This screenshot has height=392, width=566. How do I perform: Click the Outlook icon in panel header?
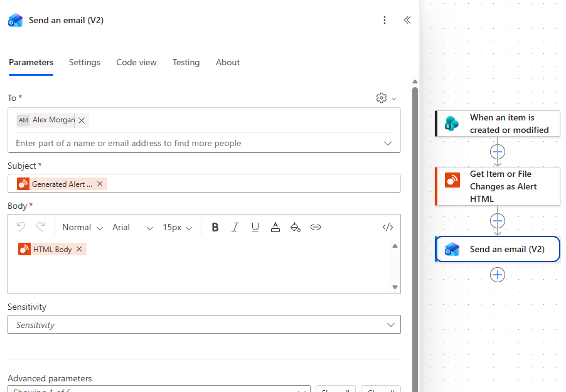coord(15,21)
